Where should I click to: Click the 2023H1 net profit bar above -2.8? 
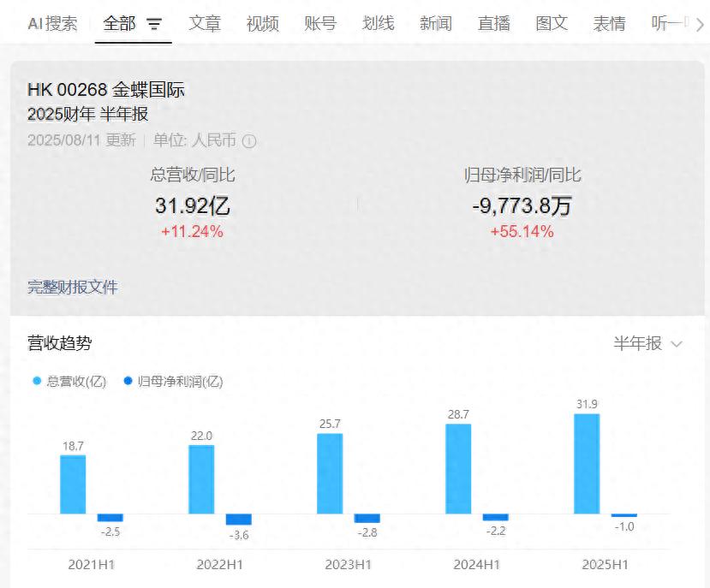(367, 518)
